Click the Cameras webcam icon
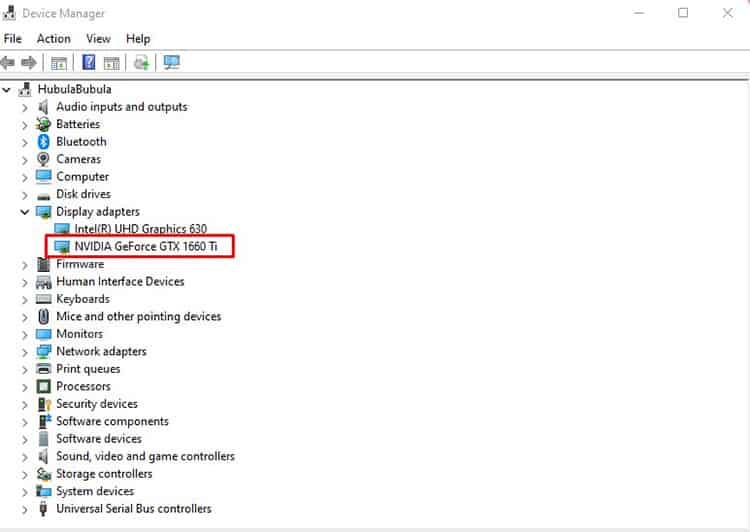Screen dimensions: 750x532 (43, 159)
